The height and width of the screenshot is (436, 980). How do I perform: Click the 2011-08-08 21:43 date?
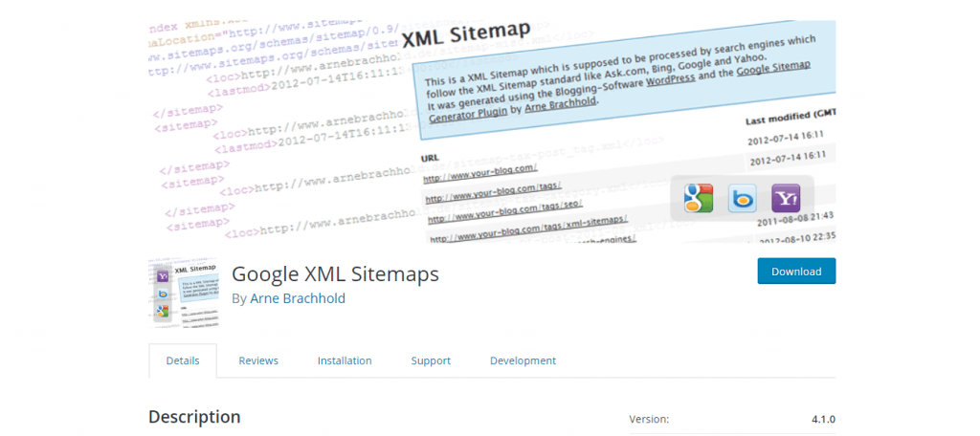pos(795,219)
